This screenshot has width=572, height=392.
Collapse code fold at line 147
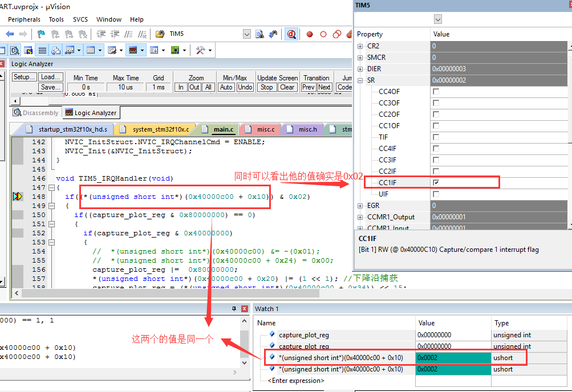point(51,187)
